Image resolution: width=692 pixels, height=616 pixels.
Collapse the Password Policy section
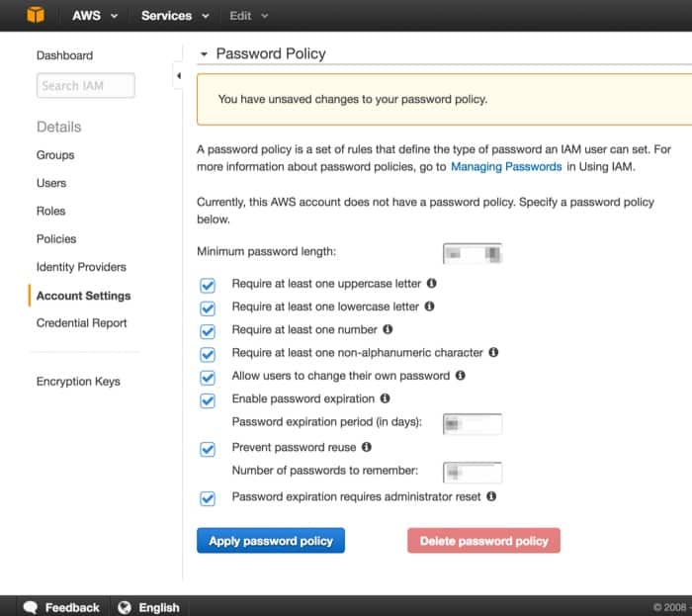pyautogui.click(x=204, y=54)
